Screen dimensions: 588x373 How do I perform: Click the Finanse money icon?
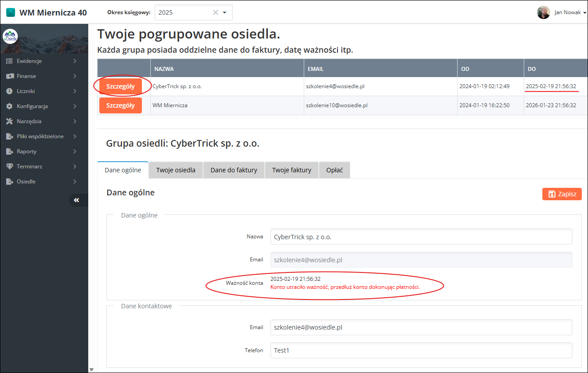coord(9,76)
